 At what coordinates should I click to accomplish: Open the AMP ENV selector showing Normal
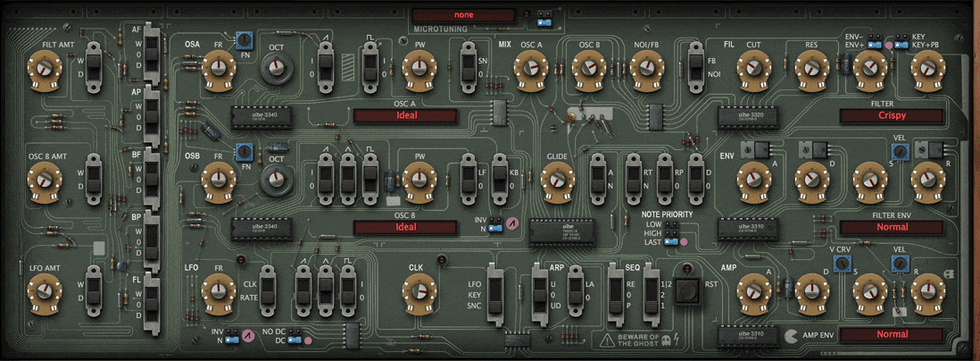point(891,334)
